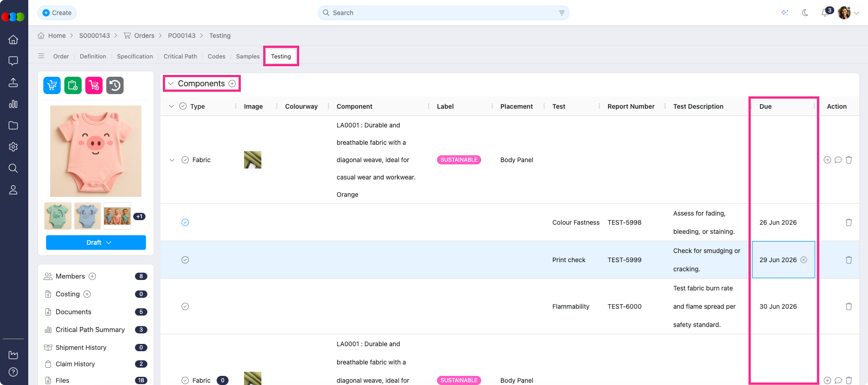Click the upload icon in sidebar
The width and height of the screenshot is (868, 385).
pos(13,82)
